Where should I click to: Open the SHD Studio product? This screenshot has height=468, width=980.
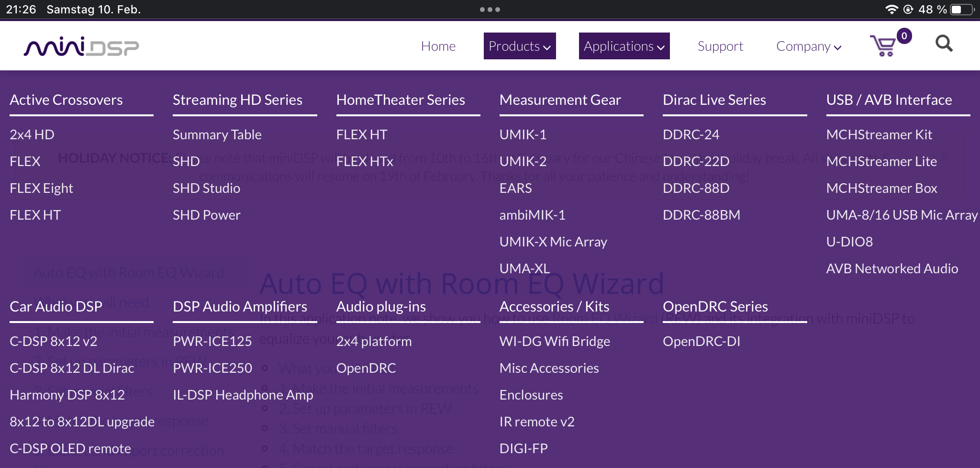pyautogui.click(x=206, y=188)
